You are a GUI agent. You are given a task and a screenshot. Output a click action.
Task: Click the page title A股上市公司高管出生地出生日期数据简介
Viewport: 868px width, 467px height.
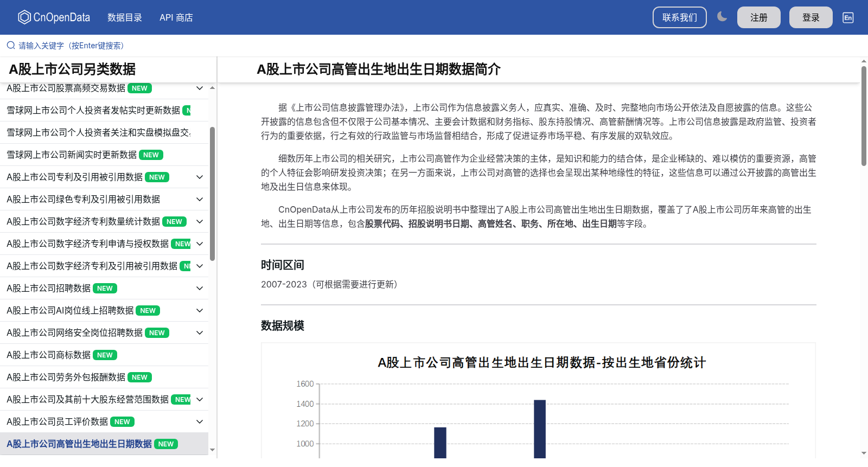tap(379, 69)
